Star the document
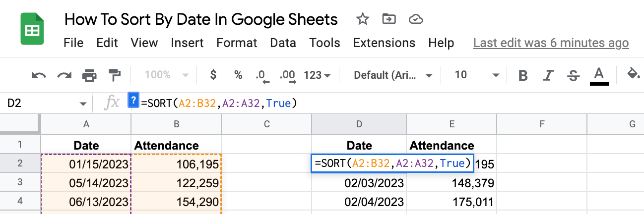The height and width of the screenshot is (214, 644). [363, 19]
